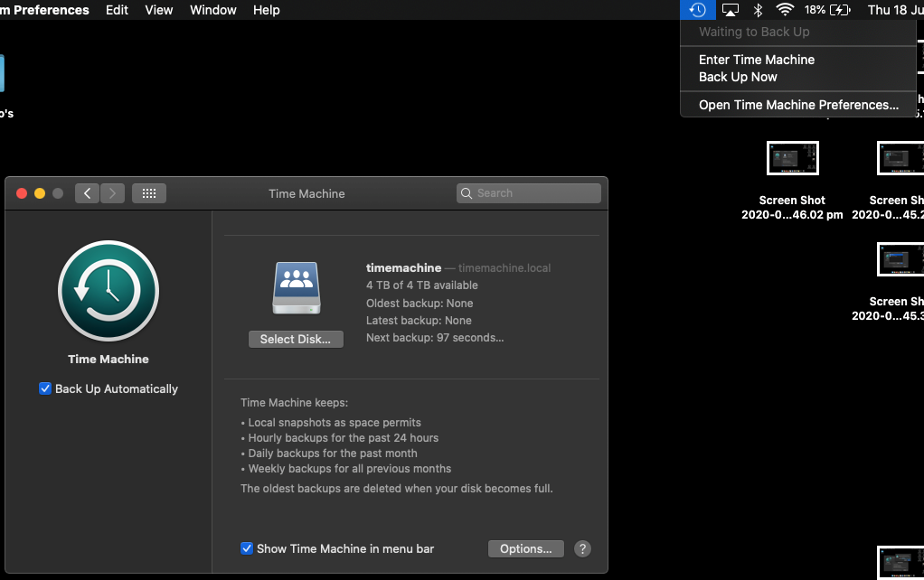This screenshot has width=924, height=580.
Task: Click the timemachine network disk icon
Action: point(297,287)
